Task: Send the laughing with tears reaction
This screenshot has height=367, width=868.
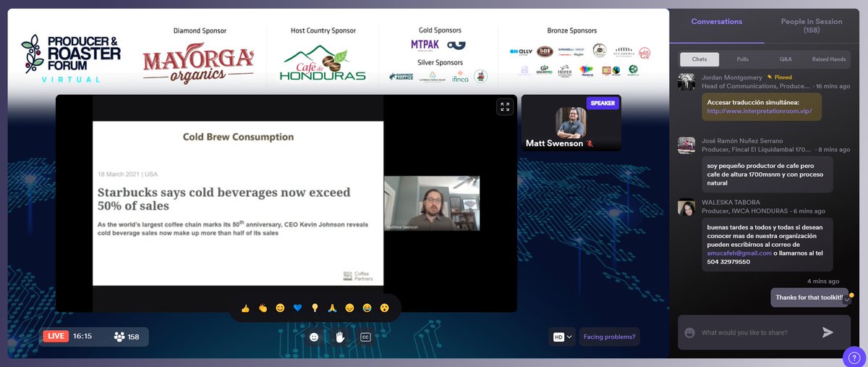Action: tap(367, 308)
